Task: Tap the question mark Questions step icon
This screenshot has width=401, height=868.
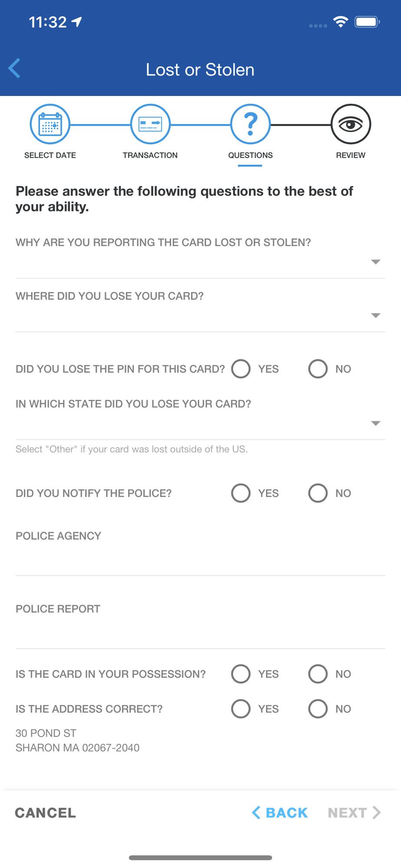Action: (250, 125)
